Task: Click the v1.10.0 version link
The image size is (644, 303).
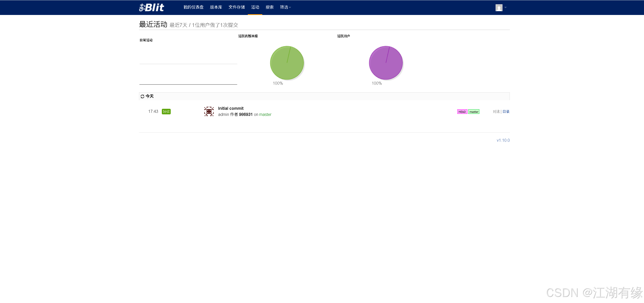Action: click(503, 140)
